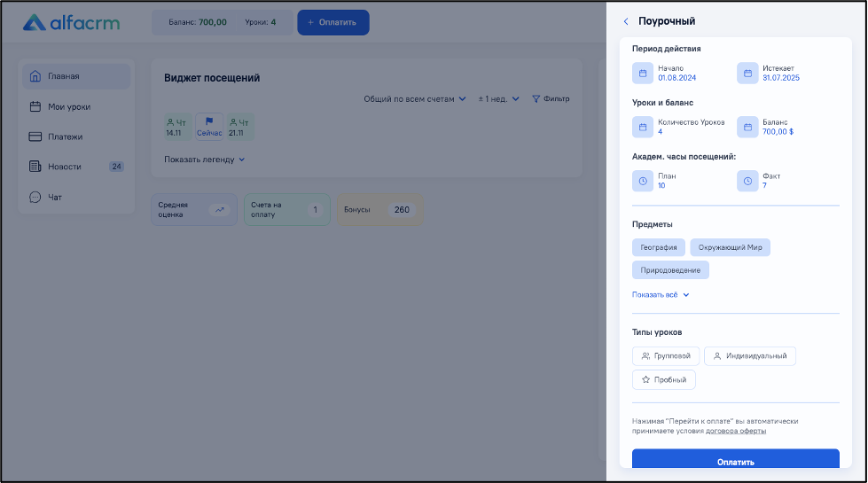Click the 24 badge next to Новости
Screen dimensions: 868x483
116,167
